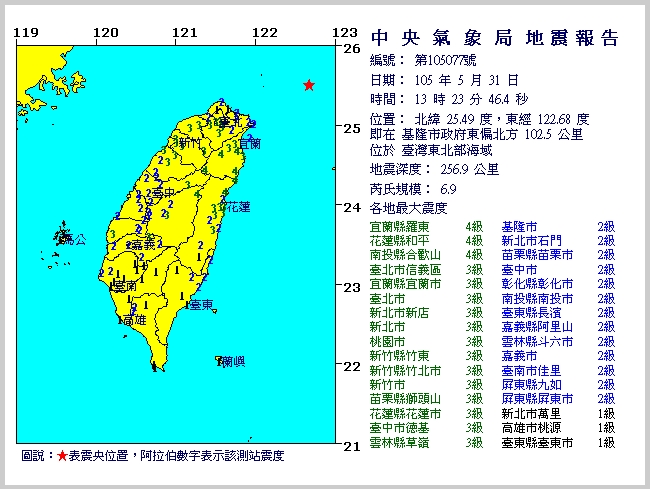Click the 臺東縣臺東市 row

click(x=558, y=443)
